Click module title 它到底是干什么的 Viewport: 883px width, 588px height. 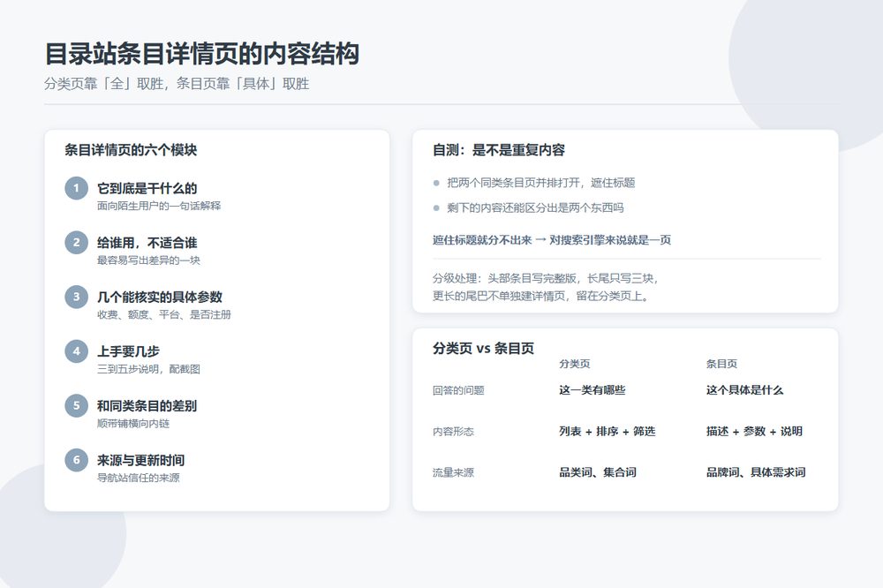pyautogui.click(x=147, y=188)
